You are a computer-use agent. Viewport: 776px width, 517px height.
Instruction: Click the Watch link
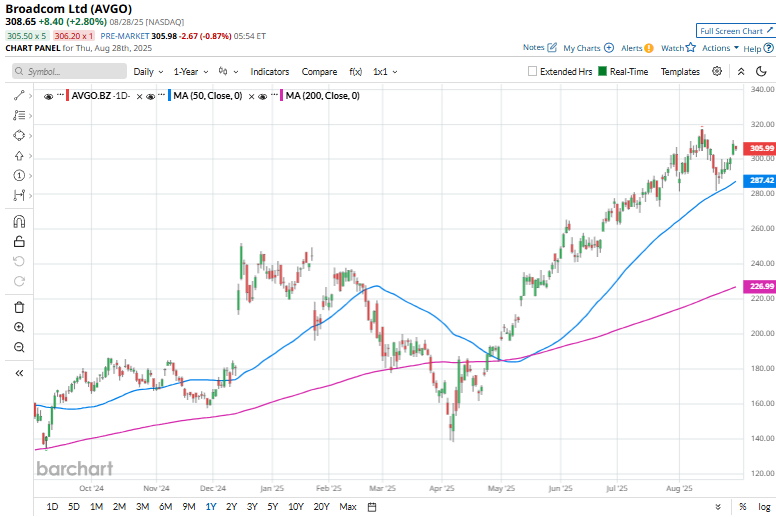[x=673, y=48]
